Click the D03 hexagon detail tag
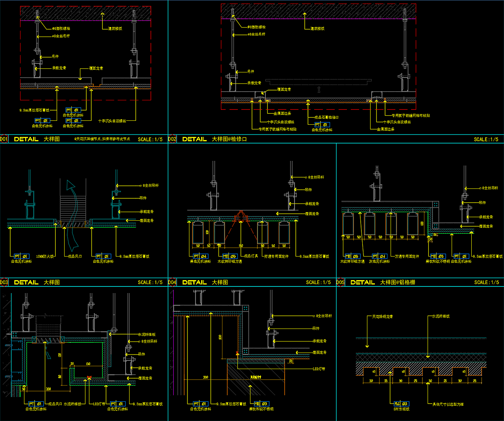This screenshot has height=421, width=504. tap(4, 282)
